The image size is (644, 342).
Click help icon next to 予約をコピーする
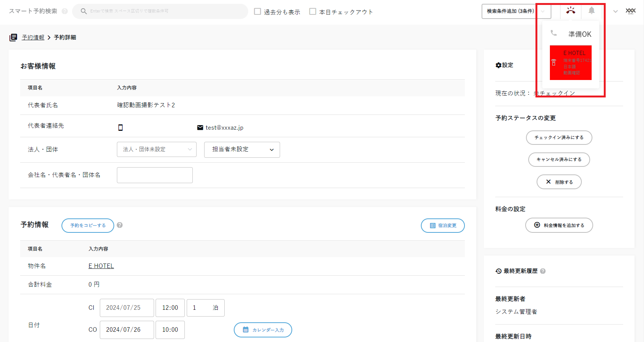coord(120,225)
